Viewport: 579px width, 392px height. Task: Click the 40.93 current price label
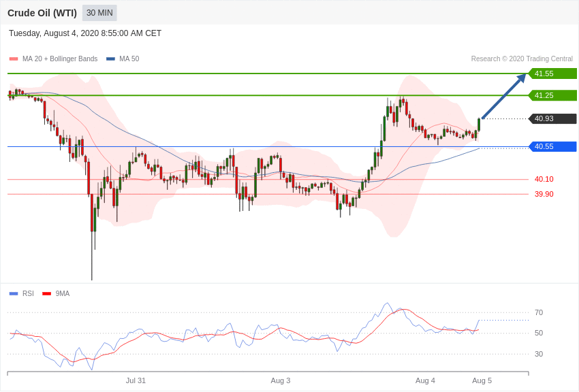[552, 118]
